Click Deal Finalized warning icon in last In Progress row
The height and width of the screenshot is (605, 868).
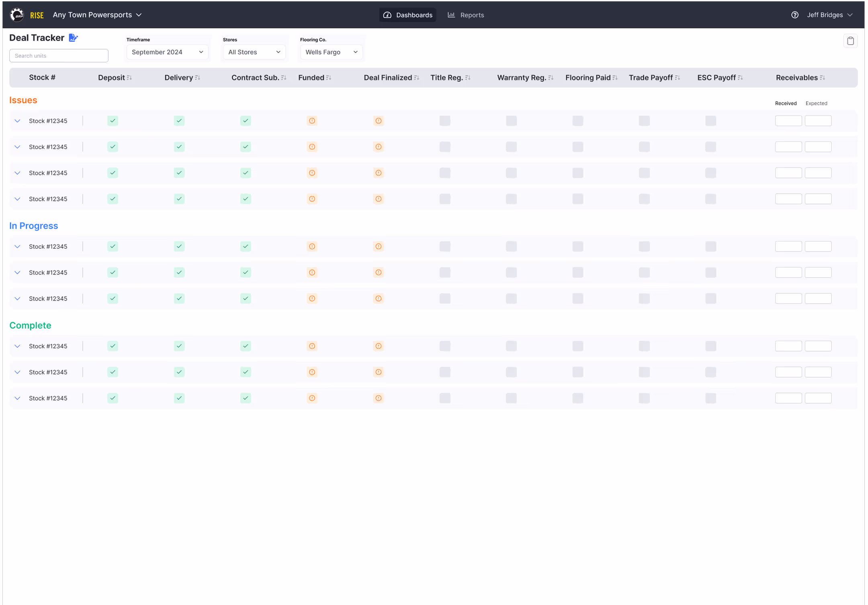pyautogui.click(x=379, y=298)
